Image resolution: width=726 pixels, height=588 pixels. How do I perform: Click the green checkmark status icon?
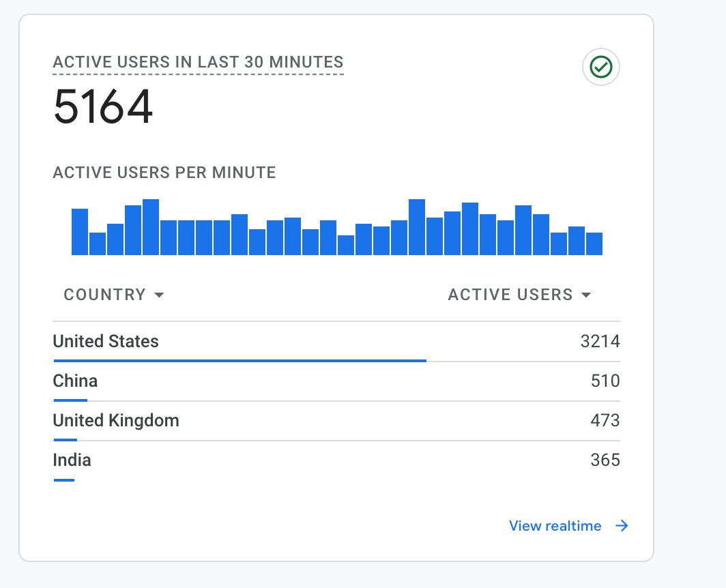point(600,67)
